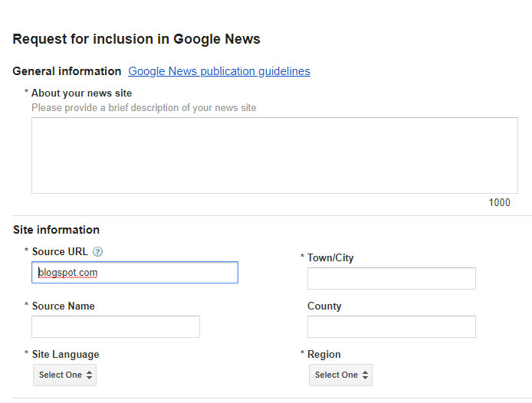Open the Site Language dropdown

click(65, 375)
